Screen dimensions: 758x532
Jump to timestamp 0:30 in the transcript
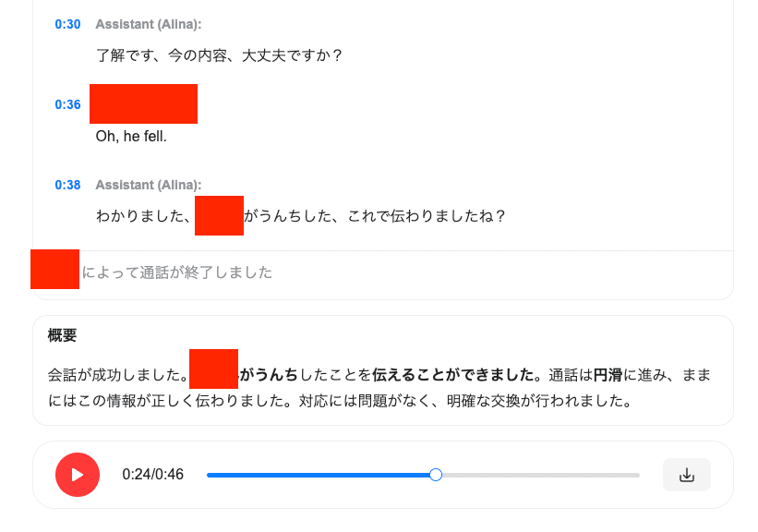[67, 25]
